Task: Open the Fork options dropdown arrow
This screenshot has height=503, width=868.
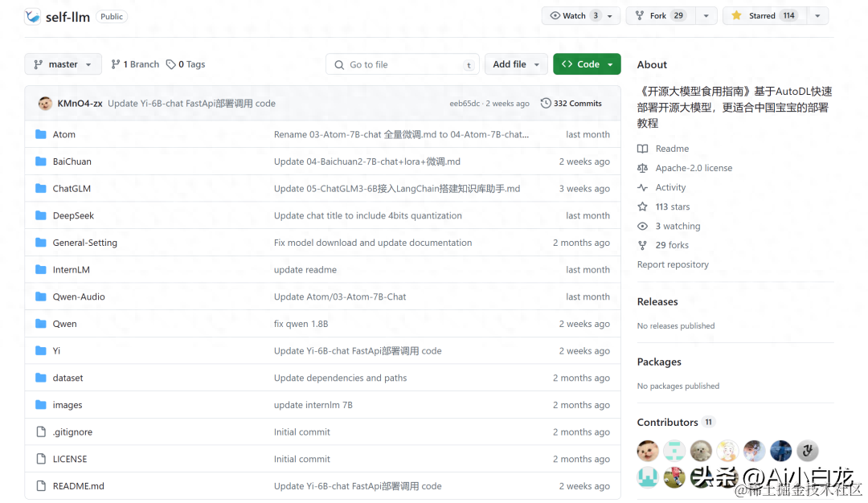Action: (706, 16)
